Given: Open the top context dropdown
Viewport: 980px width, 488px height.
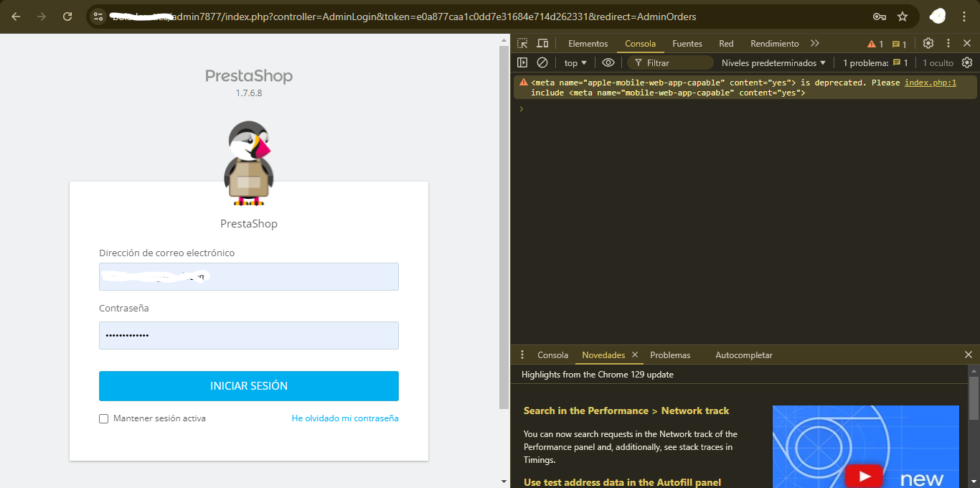Looking at the screenshot, I should (575, 63).
